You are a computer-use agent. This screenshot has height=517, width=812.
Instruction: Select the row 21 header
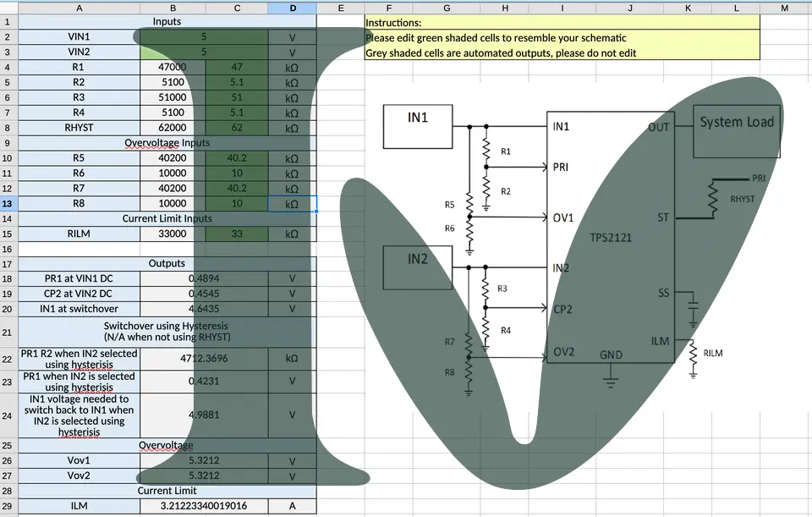[8, 332]
